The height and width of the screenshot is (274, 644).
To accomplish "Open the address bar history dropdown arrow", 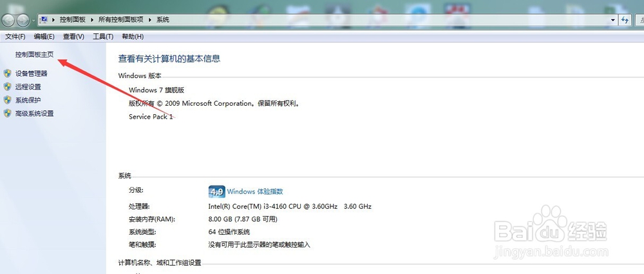I will (613, 20).
